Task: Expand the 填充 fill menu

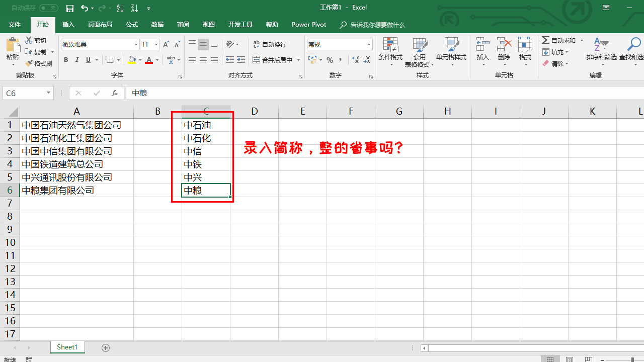Action: (555, 52)
